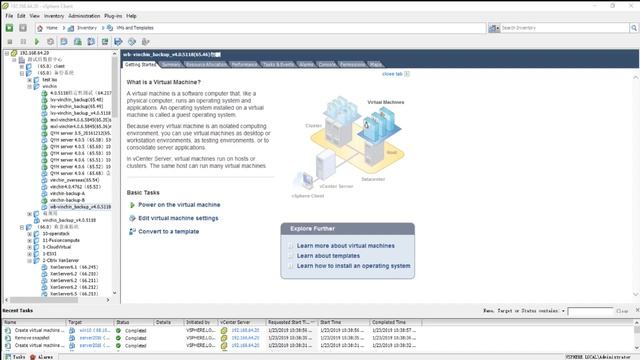
Task: Click the Reset toolbar icon beside the play icon
Action: [50, 42]
